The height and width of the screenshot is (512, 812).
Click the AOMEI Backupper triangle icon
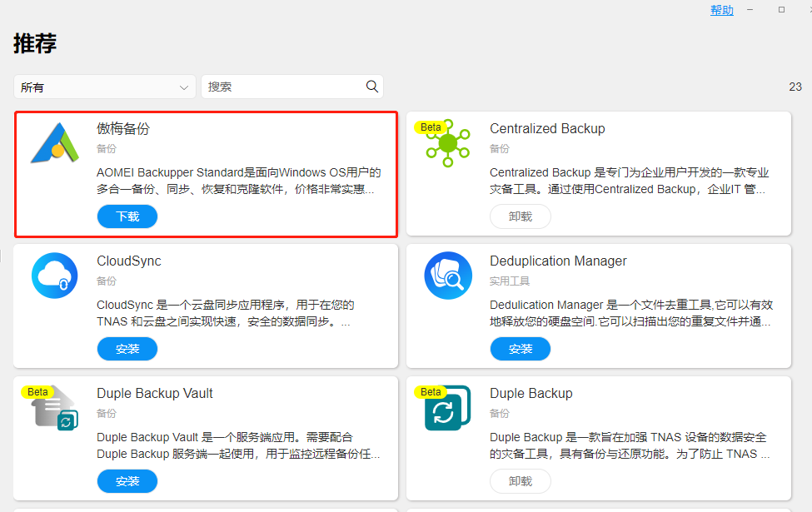[x=55, y=143]
